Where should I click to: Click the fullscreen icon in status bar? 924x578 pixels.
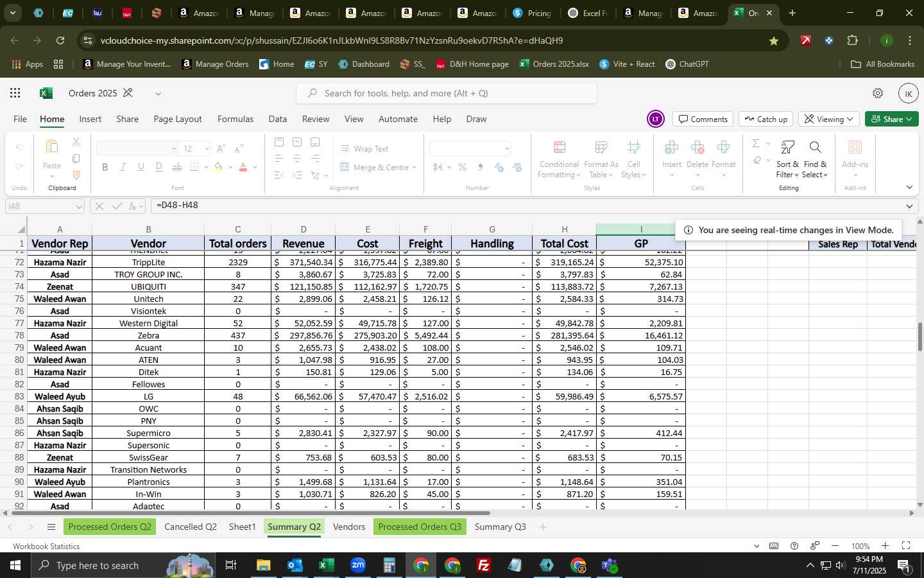click(x=906, y=546)
